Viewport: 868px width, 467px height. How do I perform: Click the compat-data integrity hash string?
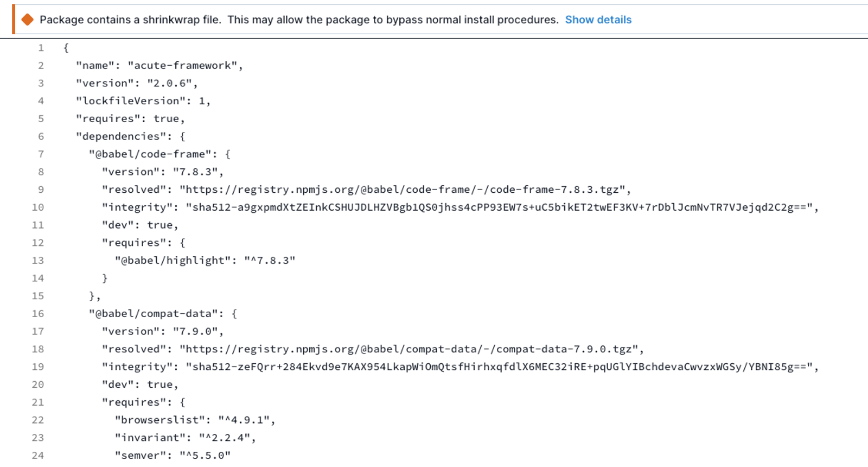[x=499, y=367]
